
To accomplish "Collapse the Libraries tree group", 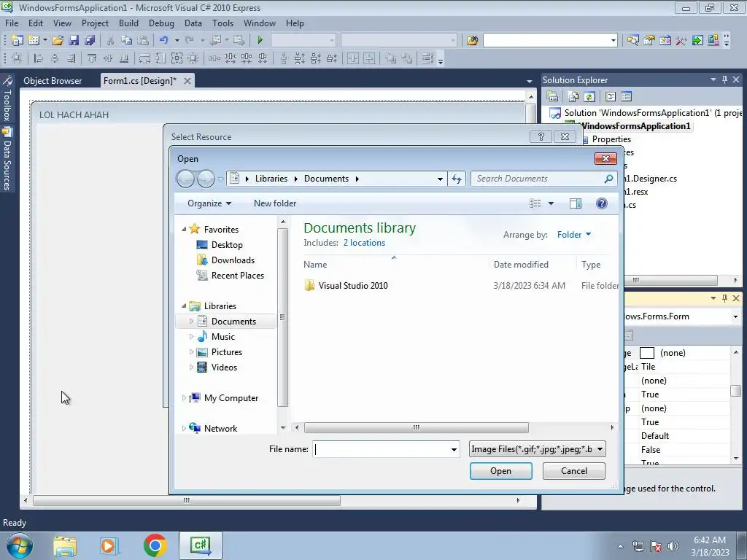I will [x=184, y=306].
